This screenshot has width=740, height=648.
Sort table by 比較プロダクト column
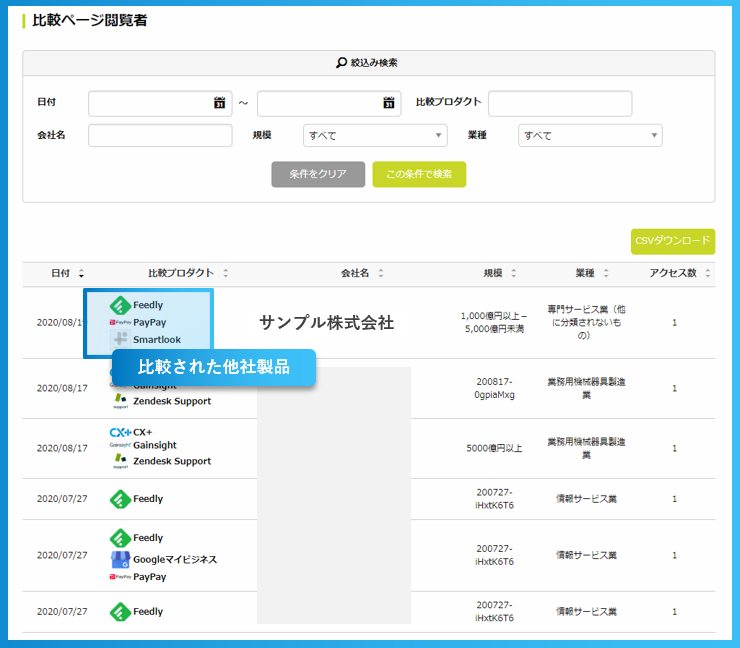[x=226, y=273]
